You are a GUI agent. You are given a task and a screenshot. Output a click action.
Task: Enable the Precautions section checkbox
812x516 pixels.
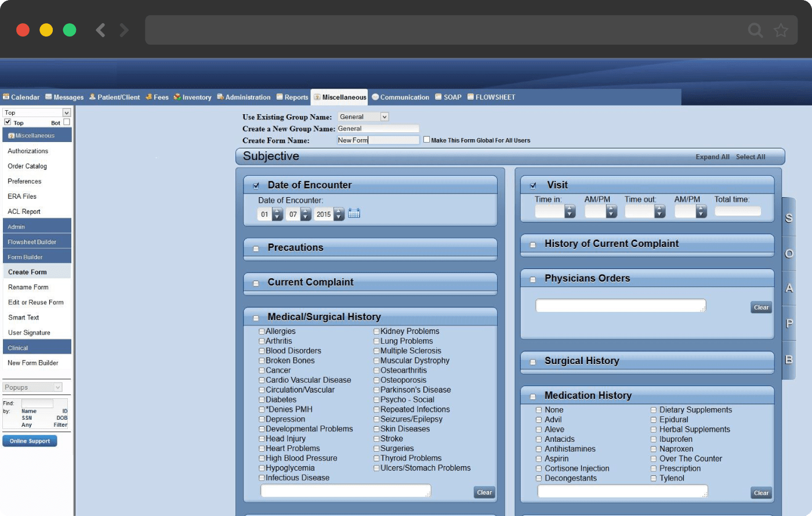256,248
